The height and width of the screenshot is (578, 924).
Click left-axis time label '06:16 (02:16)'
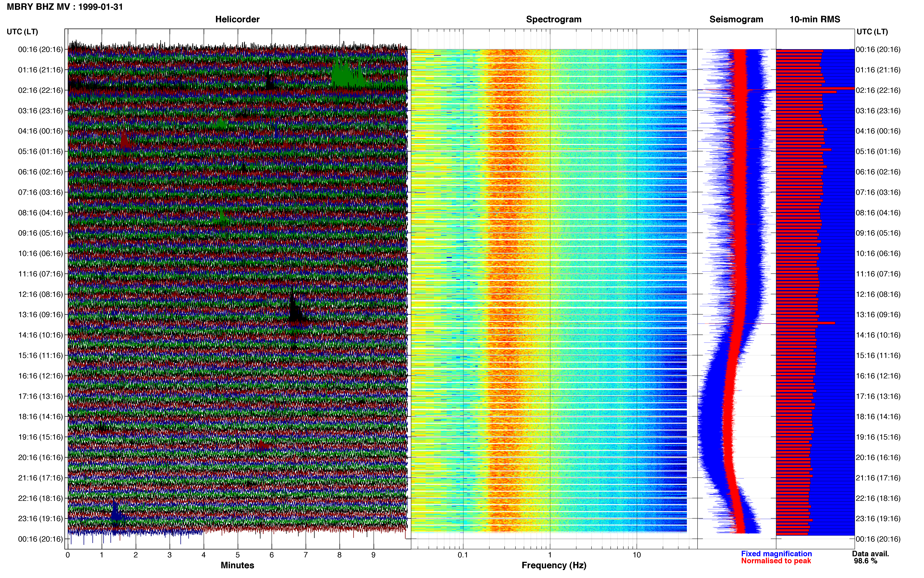(41, 172)
